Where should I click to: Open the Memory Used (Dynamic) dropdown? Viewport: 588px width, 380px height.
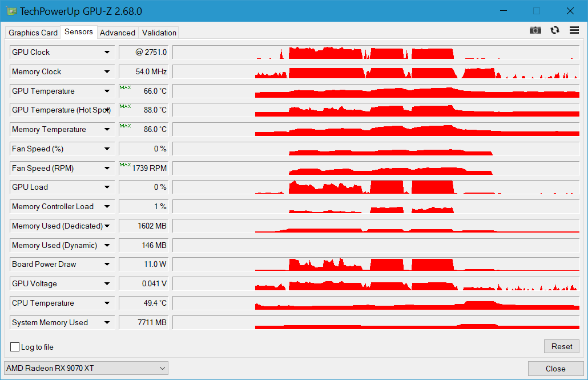click(x=107, y=246)
